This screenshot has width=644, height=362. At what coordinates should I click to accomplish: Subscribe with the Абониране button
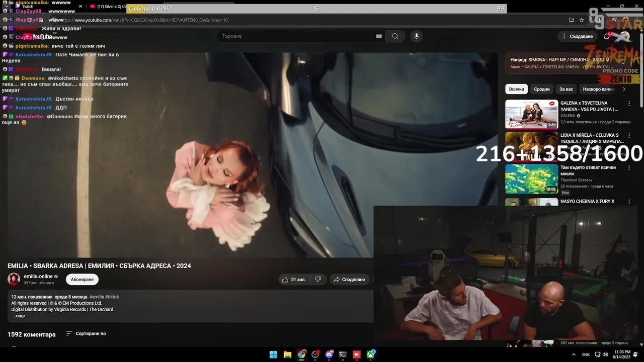pyautogui.click(x=82, y=280)
